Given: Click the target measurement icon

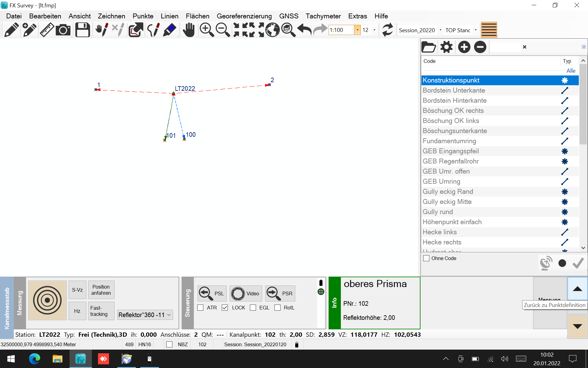Looking at the screenshot, I should (47, 300).
